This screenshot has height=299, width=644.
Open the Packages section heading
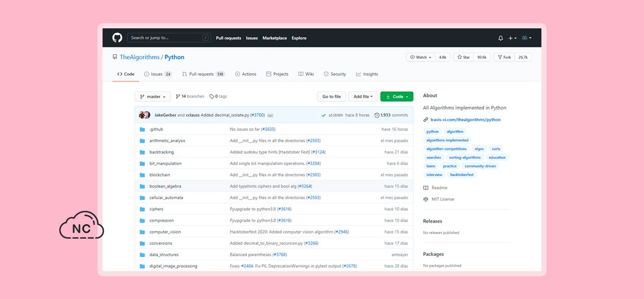433,254
